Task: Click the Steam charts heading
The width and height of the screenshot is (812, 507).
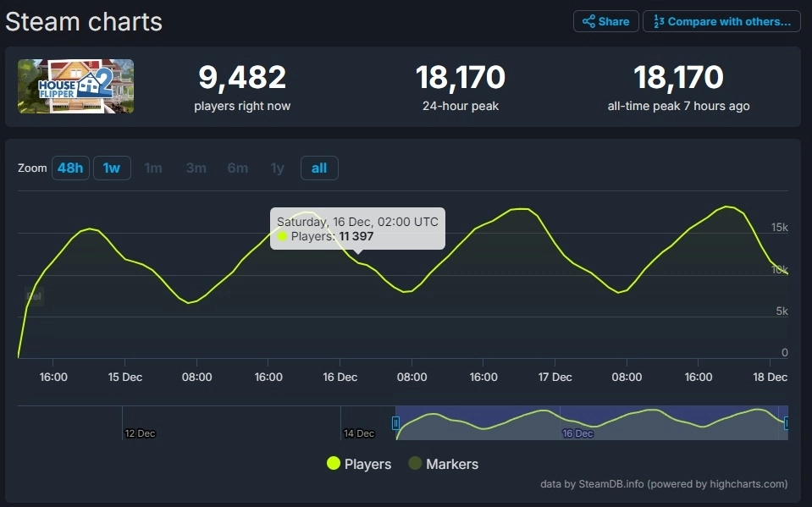Action: click(84, 22)
